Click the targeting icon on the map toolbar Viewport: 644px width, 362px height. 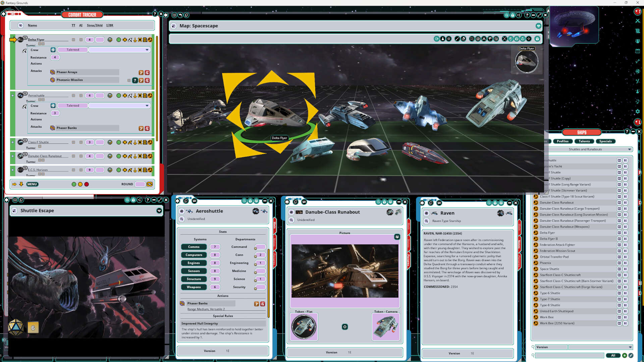point(478,39)
